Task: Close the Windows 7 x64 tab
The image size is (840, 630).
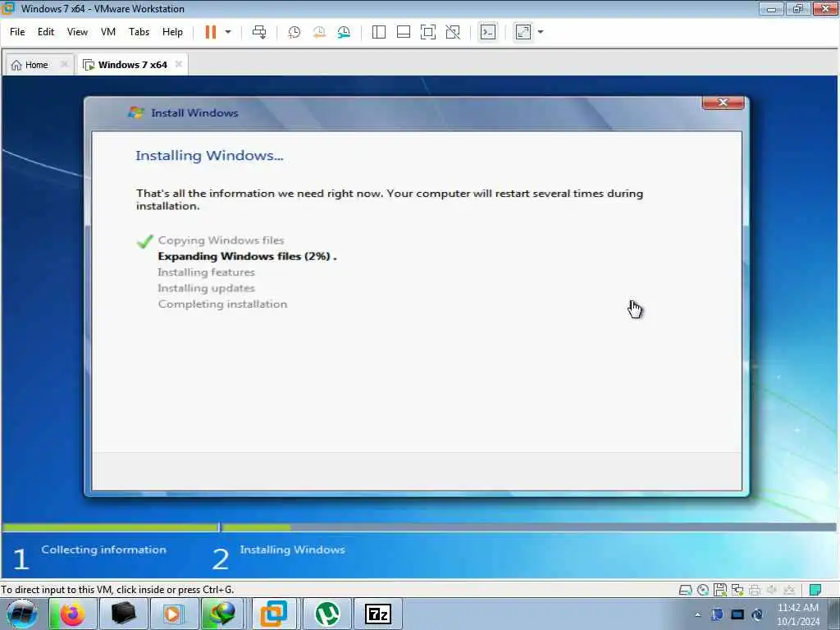Action: pos(179,64)
